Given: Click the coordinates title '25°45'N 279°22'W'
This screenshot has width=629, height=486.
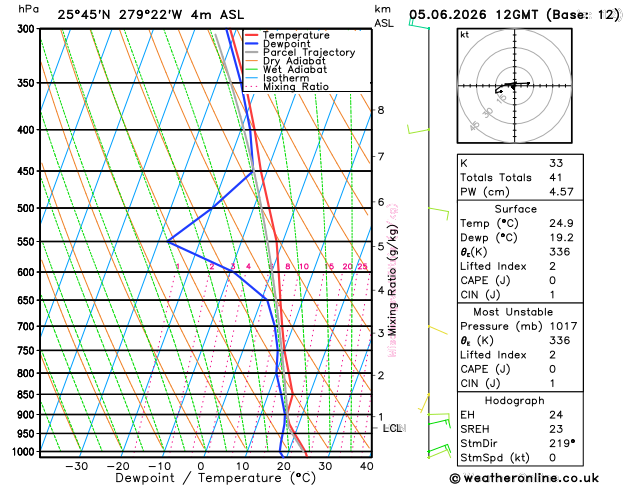Looking at the screenshot, I should point(120,15).
